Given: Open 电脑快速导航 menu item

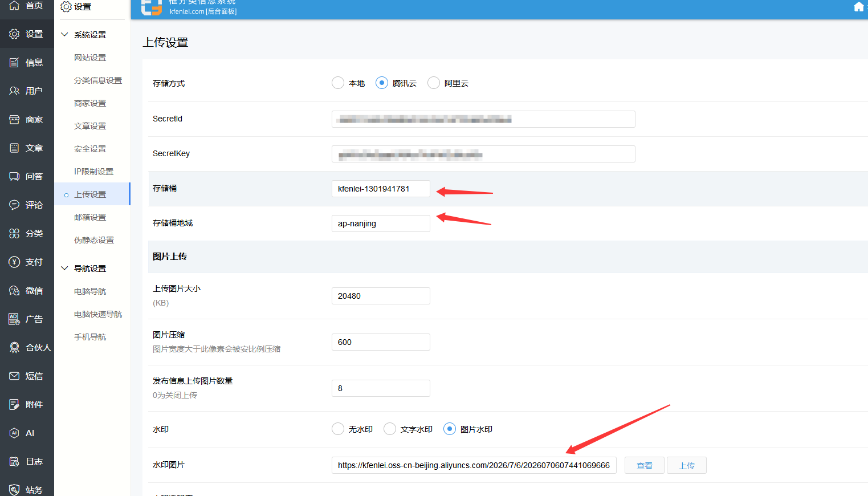Looking at the screenshot, I should tap(98, 314).
